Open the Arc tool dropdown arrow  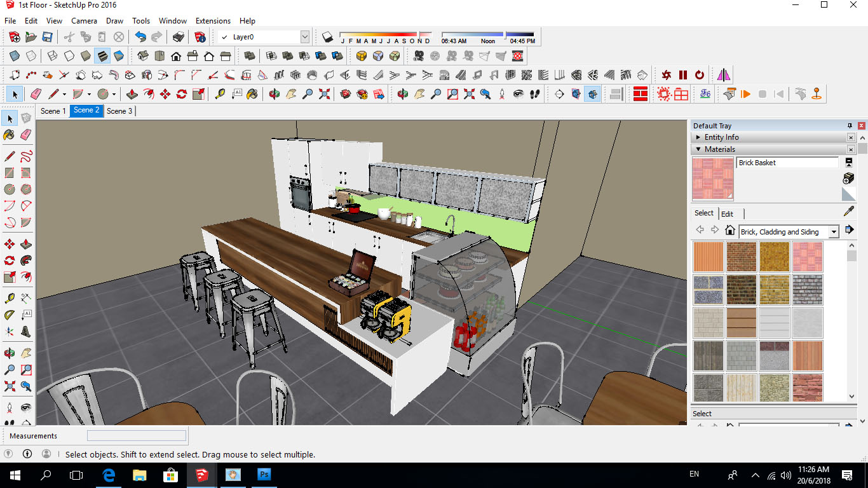89,94
